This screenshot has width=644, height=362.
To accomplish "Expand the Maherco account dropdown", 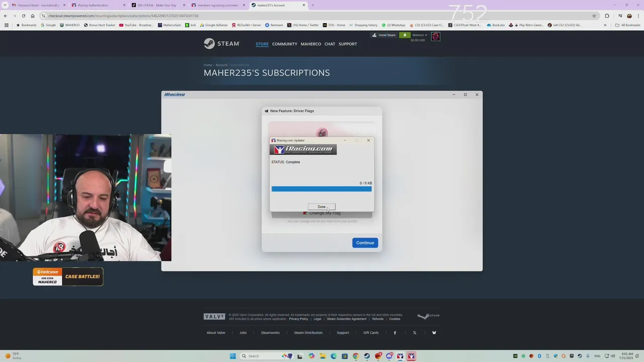I will tap(419, 35).
